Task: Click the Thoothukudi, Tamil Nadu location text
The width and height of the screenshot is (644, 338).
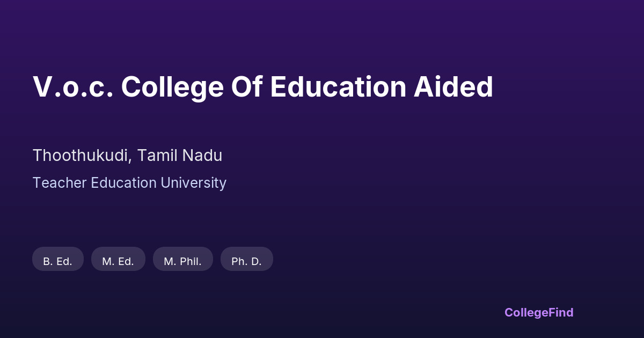Action: (127, 156)
